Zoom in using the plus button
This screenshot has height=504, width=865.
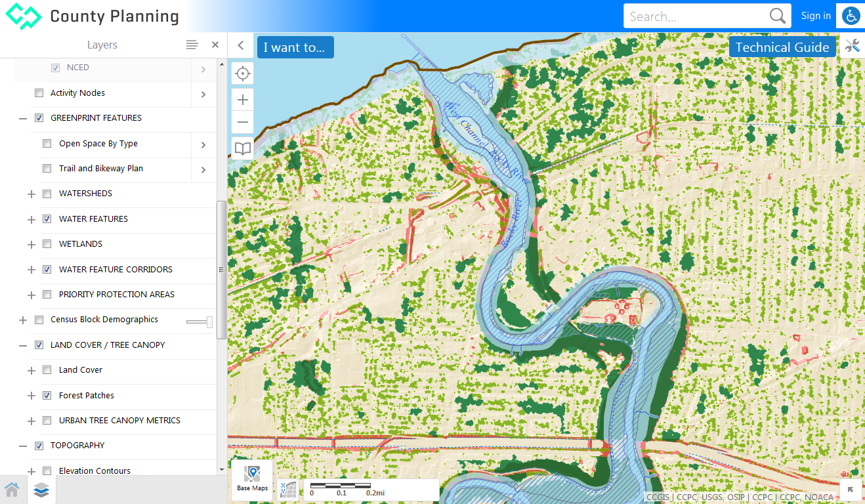pos(243,100)
